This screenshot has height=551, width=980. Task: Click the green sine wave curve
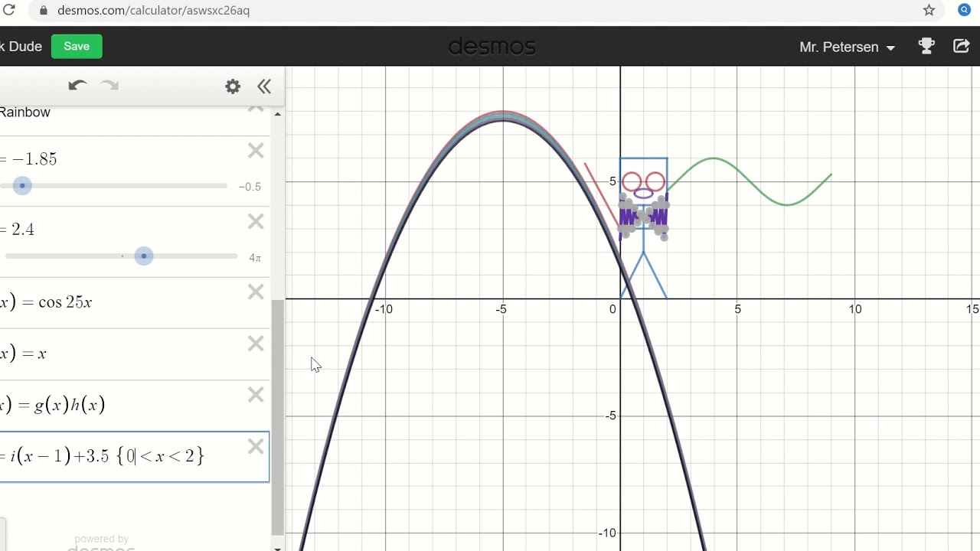(x=750, y=181)
